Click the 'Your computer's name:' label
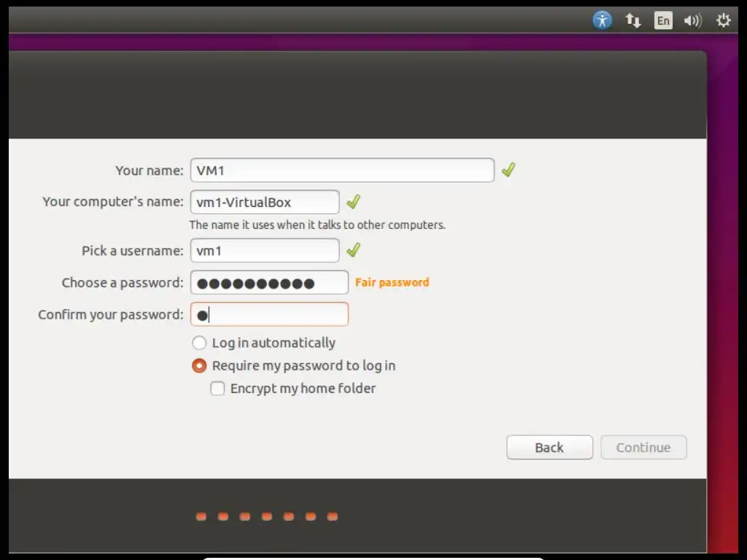Screen dimensions: 747x560 click(113, 202)
